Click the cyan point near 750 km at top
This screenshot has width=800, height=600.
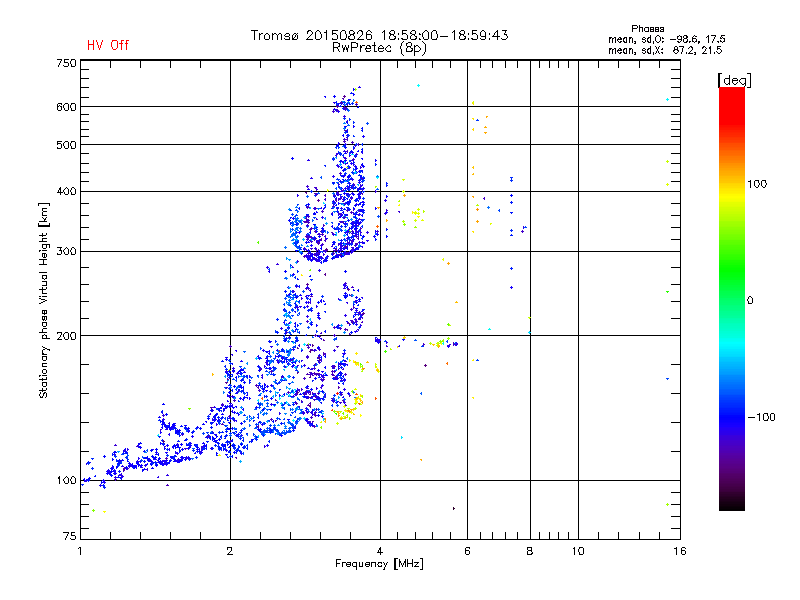point(418,86)
